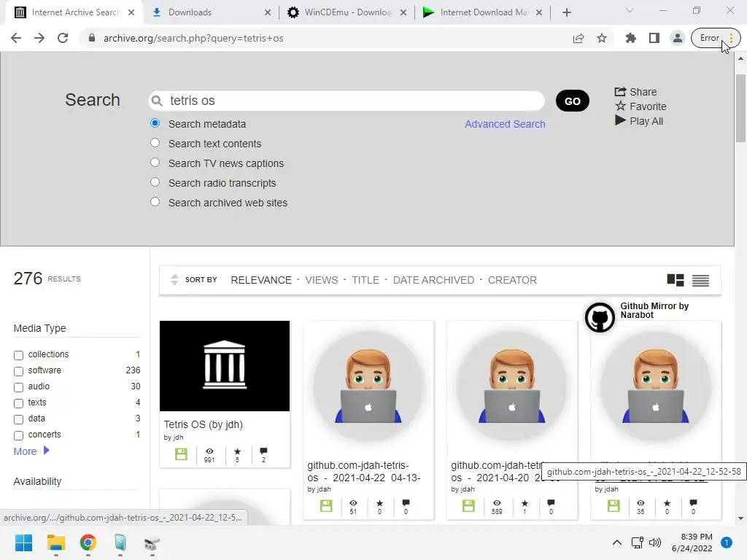Sort results by Relevance

pyautogui.click(x=261, y=280)
